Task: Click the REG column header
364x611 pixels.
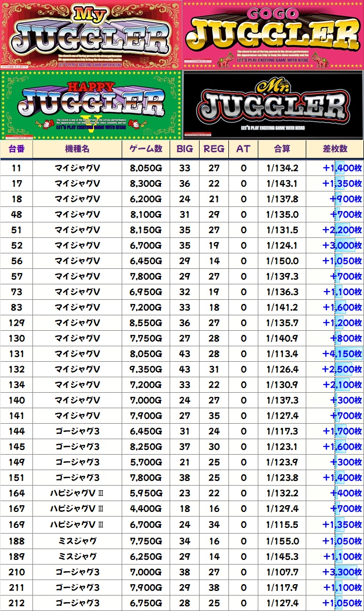Action: point(214,149)
